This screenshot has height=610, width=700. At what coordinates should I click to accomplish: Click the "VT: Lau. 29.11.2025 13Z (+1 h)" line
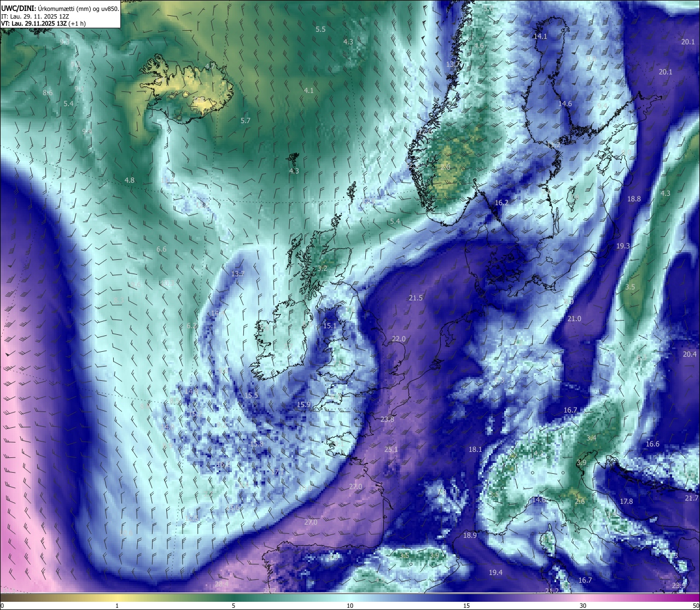tap(43, 24)
